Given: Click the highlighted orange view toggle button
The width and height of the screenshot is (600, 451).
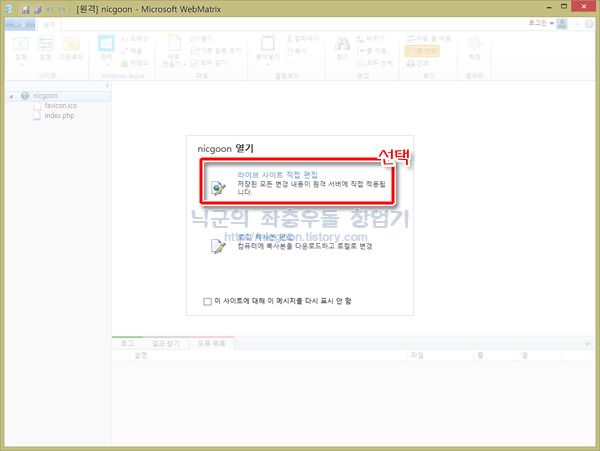Looking at the screenshot, I should 422,51.
